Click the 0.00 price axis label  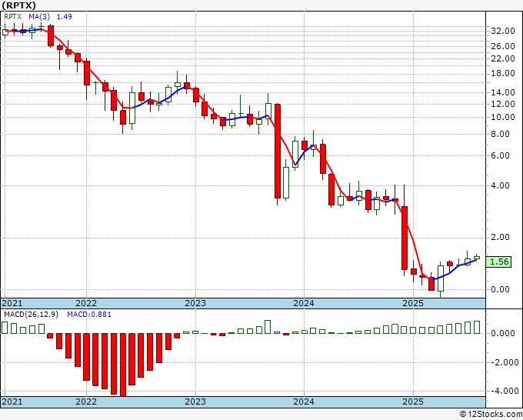click(501, 289)
